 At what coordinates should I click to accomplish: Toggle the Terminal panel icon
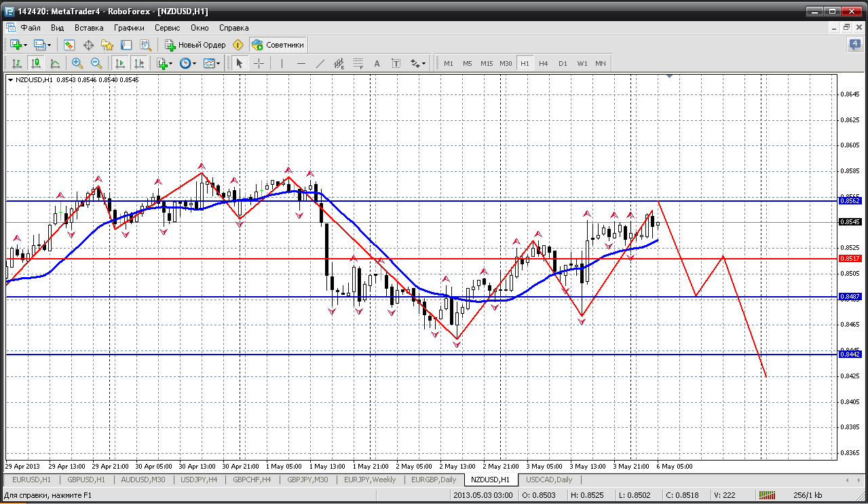click(x=126, y=45)
